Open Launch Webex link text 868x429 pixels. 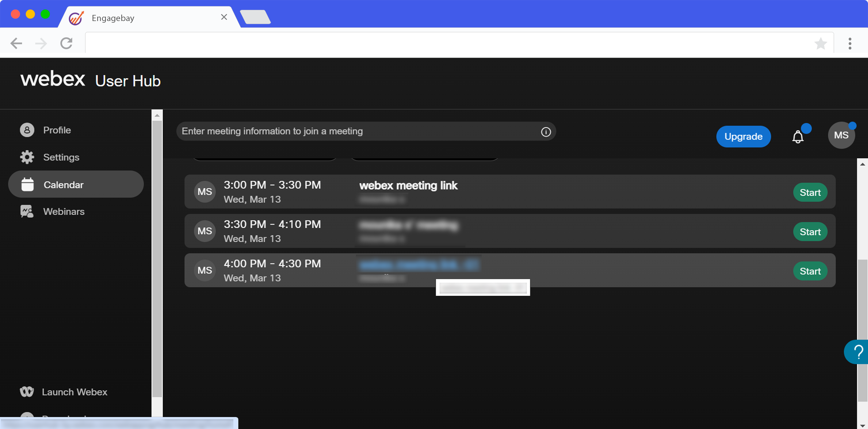click(x=75, y=392)
